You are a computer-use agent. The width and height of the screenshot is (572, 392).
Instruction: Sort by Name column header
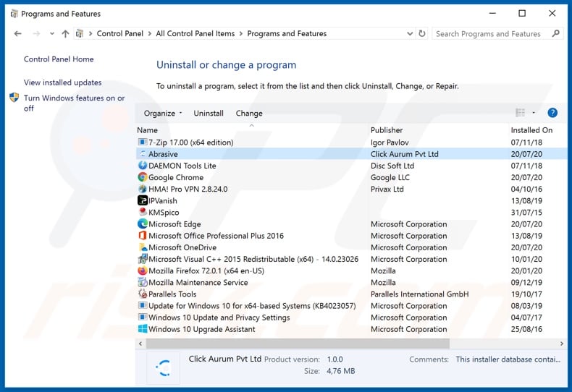point(148,130)
